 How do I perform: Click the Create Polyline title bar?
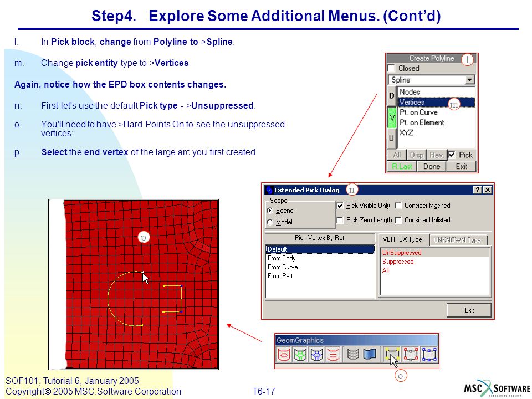[432, 58]
